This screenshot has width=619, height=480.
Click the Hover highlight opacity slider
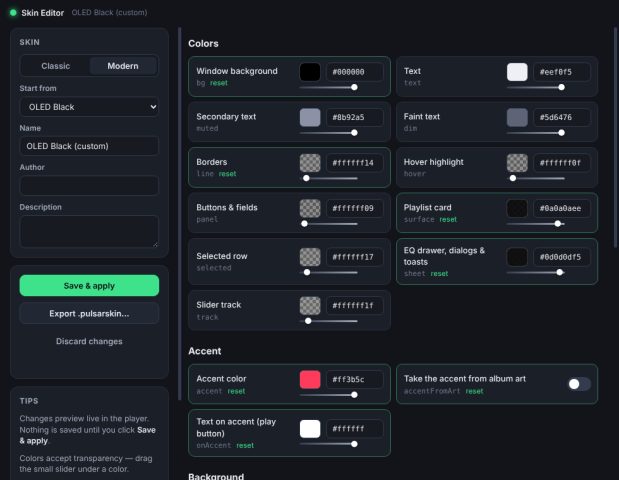536,178
